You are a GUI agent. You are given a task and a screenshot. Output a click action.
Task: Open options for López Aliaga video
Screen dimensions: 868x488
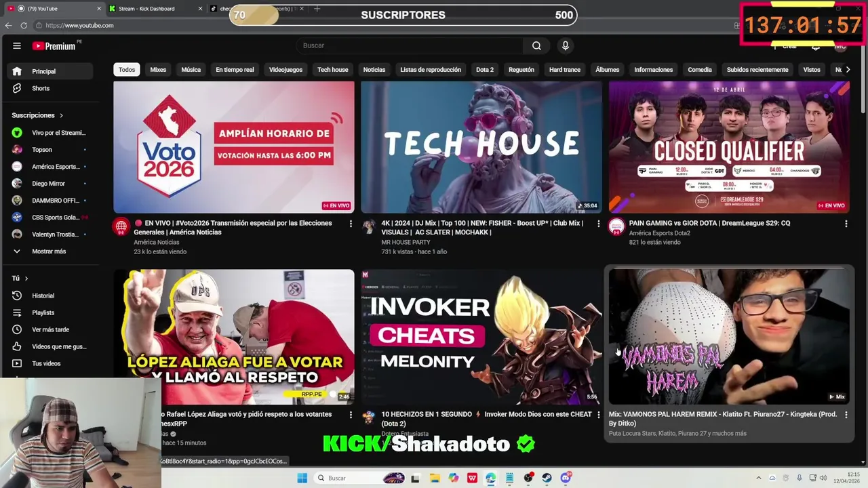click(x=351, y=415)
